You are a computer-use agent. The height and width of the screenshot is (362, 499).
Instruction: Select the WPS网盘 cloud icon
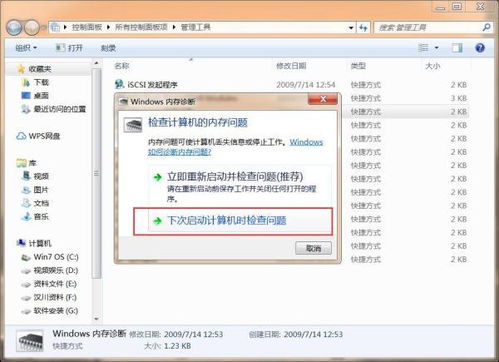(21, 136)
